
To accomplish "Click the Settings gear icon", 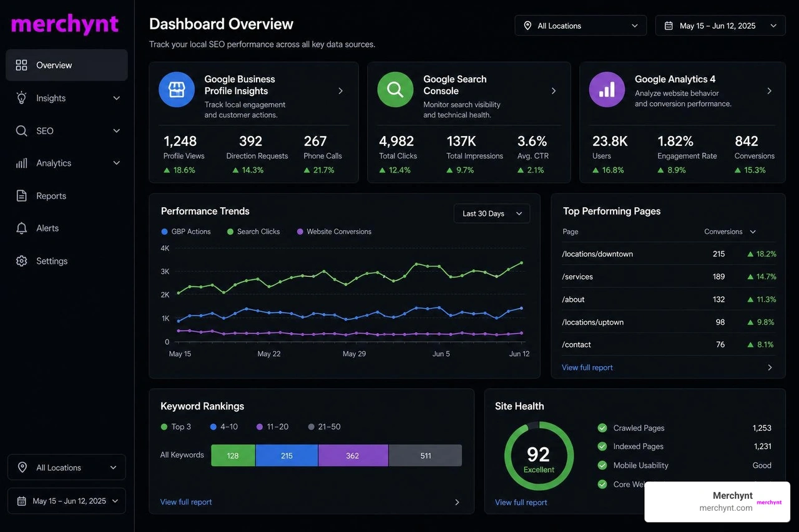I will tap(21, 261).
